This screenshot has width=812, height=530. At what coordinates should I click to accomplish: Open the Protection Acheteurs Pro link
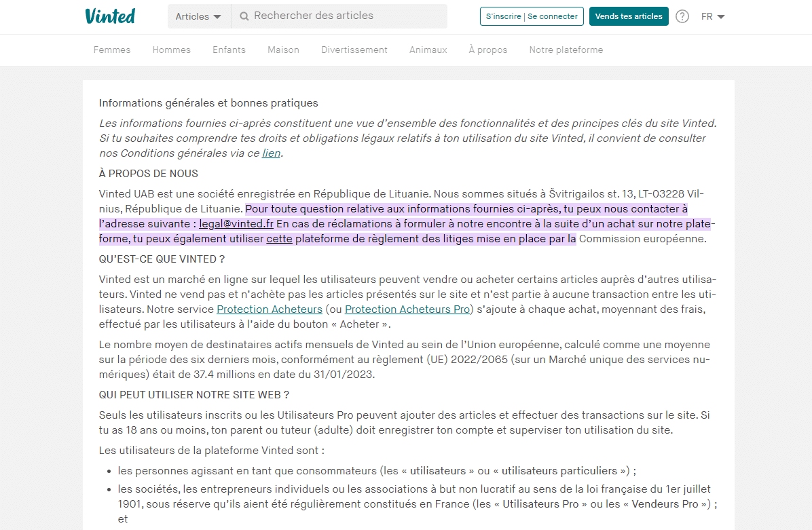pos(407,309)
